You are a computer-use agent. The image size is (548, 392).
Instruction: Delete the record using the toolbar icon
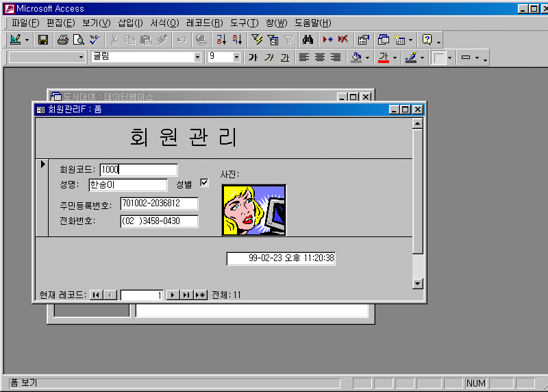[x=342, y=40]
